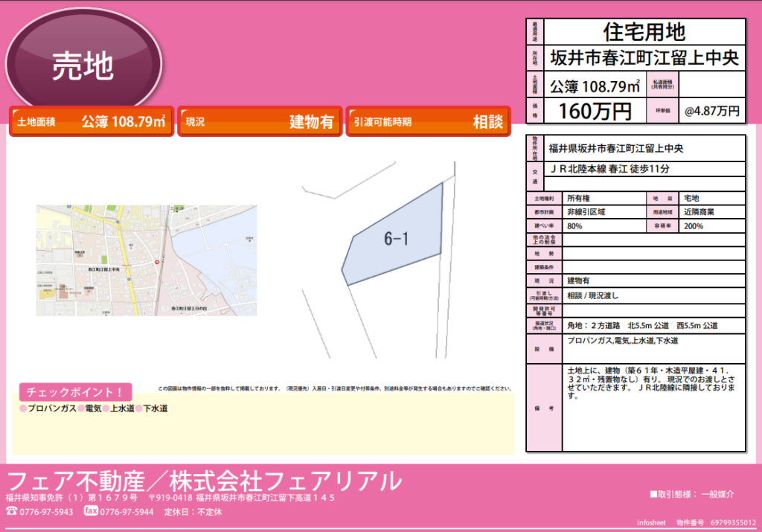Click the orange 引渡可能時期 相談 banner
Screen dimensions: 762x532
point(428,121)
